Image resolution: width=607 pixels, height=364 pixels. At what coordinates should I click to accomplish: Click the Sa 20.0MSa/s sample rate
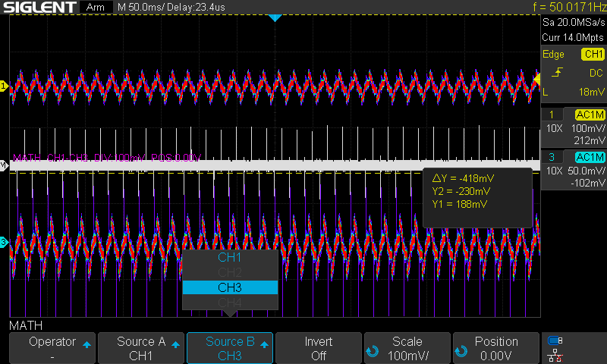(x=574, y=23)
